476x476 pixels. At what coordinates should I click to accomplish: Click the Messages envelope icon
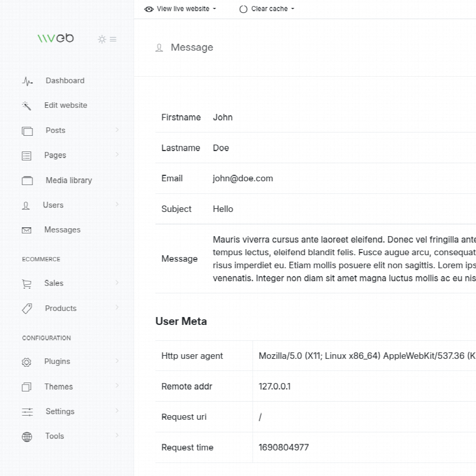point(27,231)
